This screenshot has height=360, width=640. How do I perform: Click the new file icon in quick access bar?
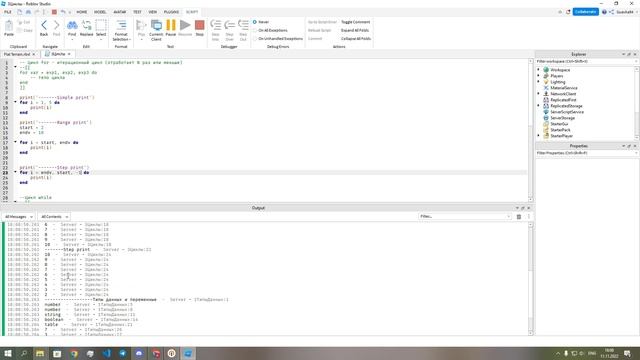19,12
